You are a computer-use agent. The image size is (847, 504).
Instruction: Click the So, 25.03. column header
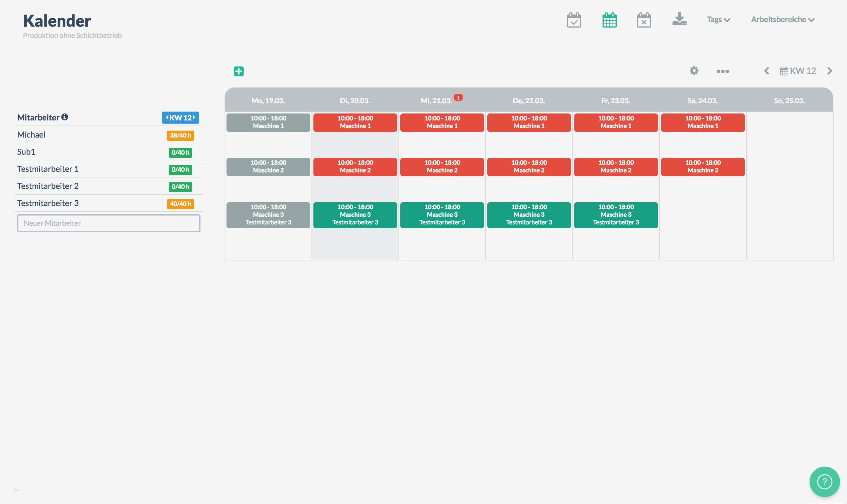tap(789, 101)
